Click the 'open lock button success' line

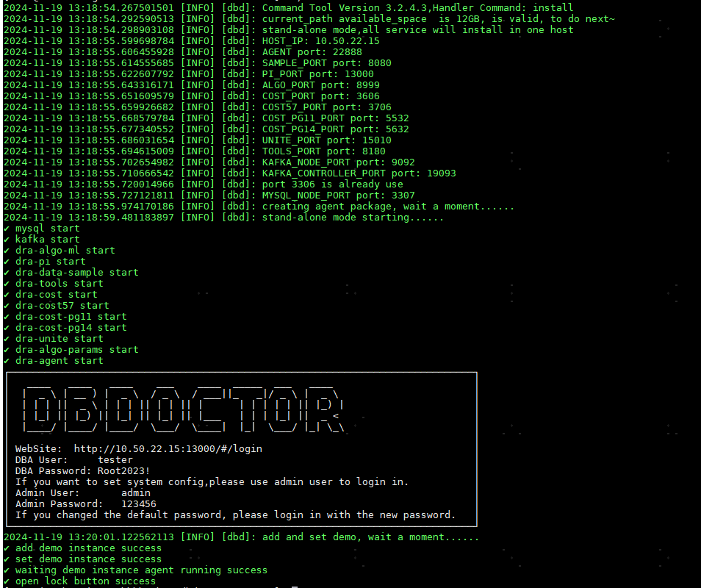click(x=79, y=581)
